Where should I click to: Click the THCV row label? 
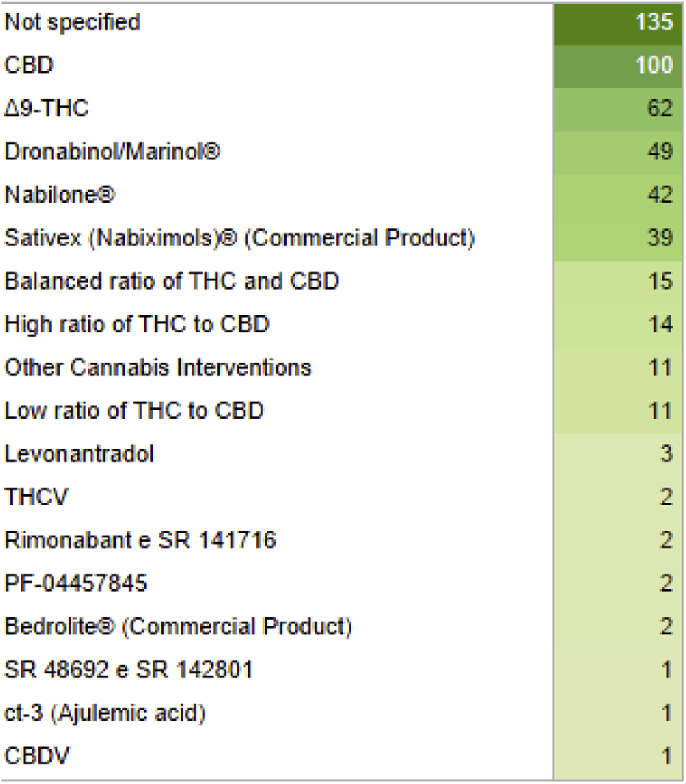tap(36, 497)
